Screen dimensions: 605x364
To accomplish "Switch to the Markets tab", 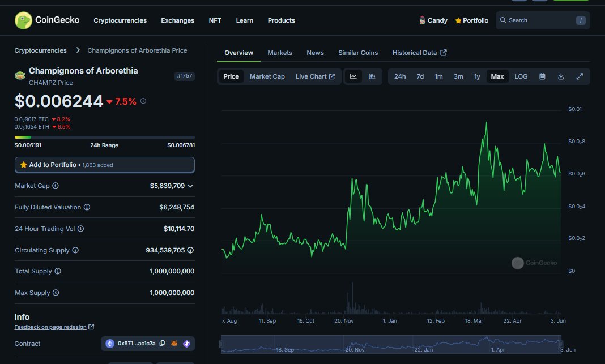I will pos(280,52).
